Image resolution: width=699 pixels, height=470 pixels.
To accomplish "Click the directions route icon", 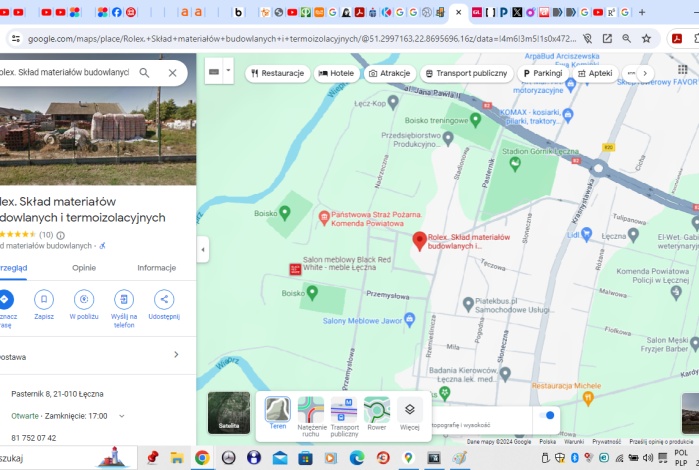I will (5, 300).
